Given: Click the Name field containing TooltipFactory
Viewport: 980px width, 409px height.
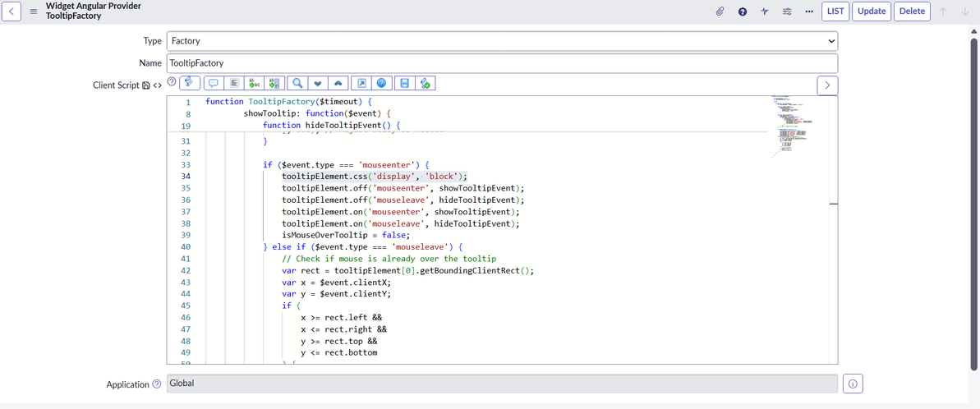Looking at the screenshot, I should coord(502,63).
